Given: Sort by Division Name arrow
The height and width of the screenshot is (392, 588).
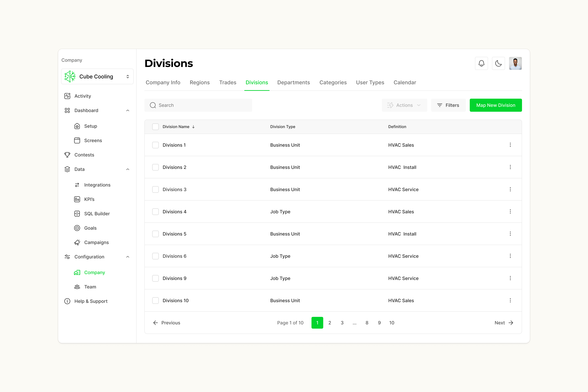Looking at the screenshot, I should pyautogui.click(x=193, y=127).
